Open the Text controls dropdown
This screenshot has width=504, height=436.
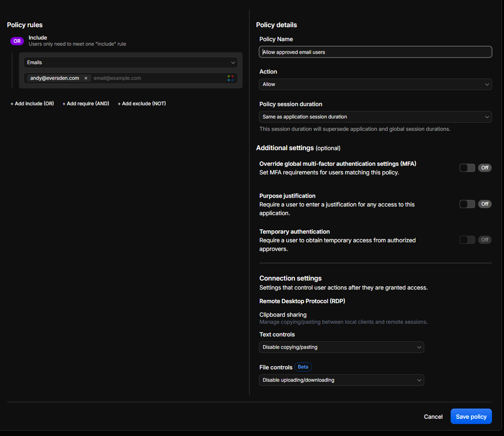click(341, 347)
